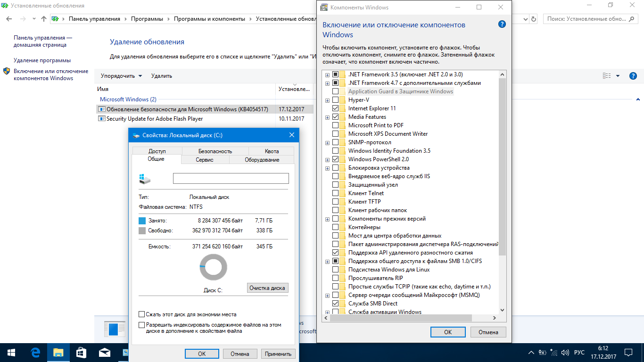Click the shield icon beside Windows components link
The height and width of the screenshot is (362, 644).
click(7, 71)
